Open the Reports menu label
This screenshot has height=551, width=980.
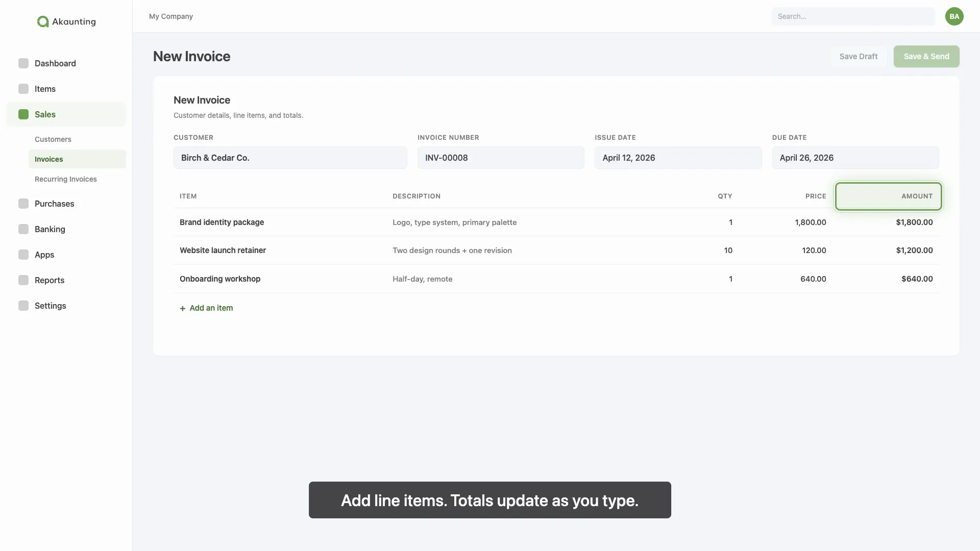(x=50, y=280)
